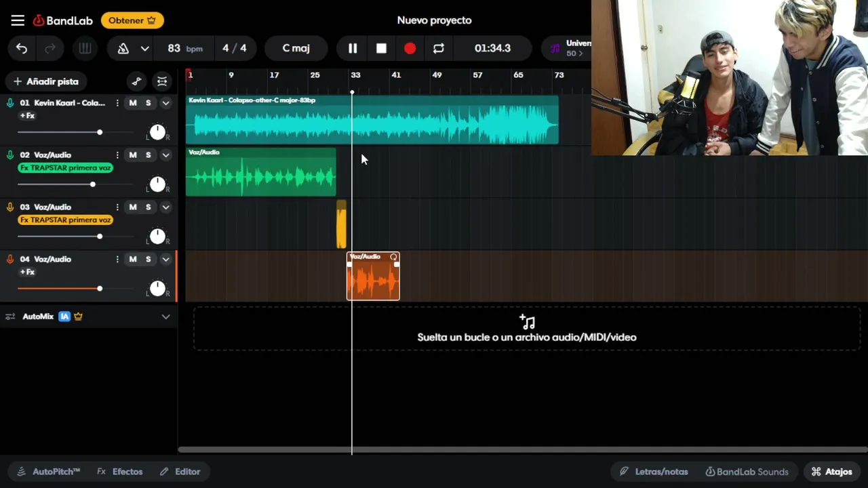The image size is (868, 488).
Task: Expand track 03 dropdown chevron
Action: (x=165, y=207)
